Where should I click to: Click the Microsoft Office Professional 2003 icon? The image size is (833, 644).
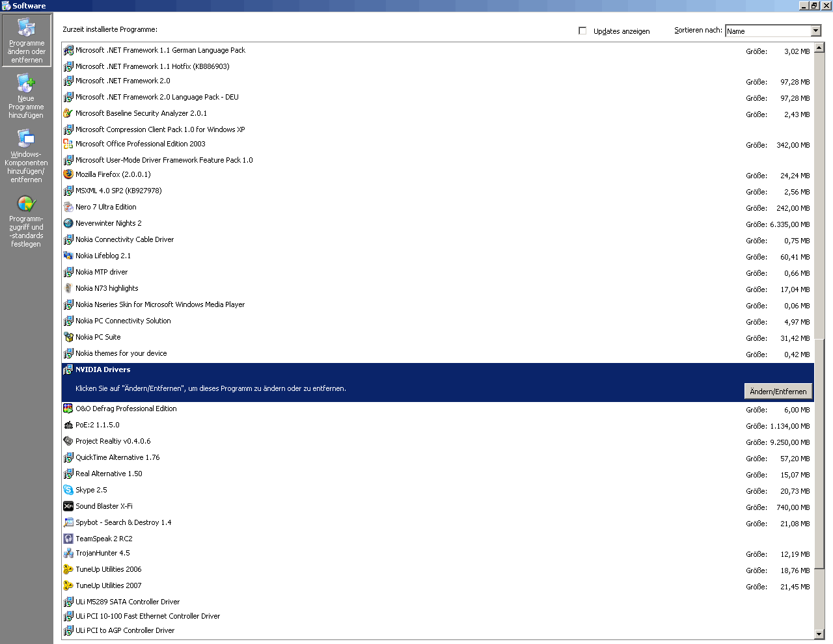pyautogui.click(x=68, y=144)
